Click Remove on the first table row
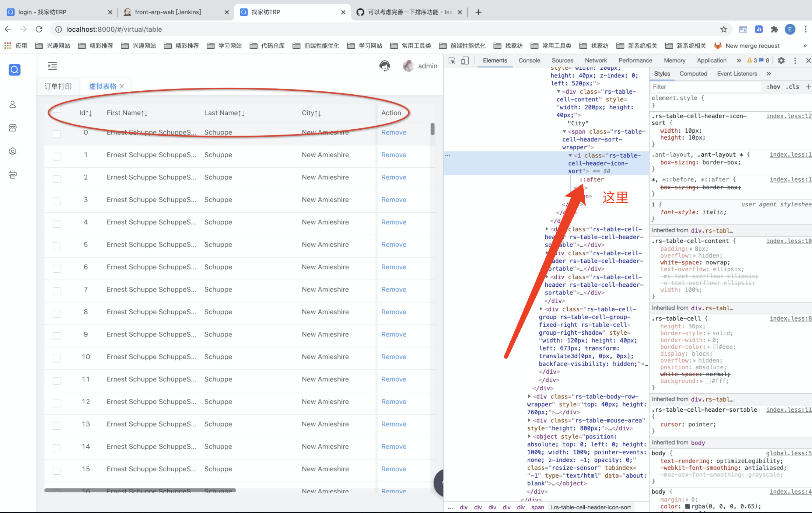The height and width of the screenshot is (513, 812). pos(393,132)
